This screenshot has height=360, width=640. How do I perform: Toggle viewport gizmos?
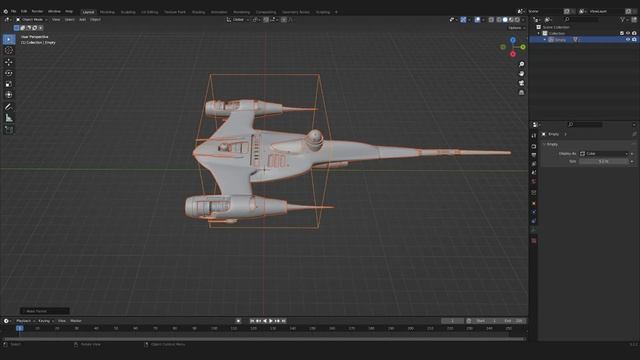(463, 20)
